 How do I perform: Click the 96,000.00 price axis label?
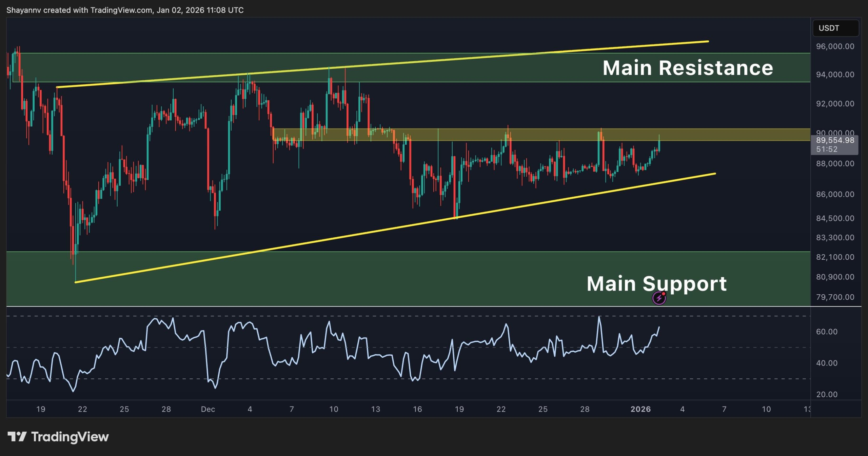[835, 46]
